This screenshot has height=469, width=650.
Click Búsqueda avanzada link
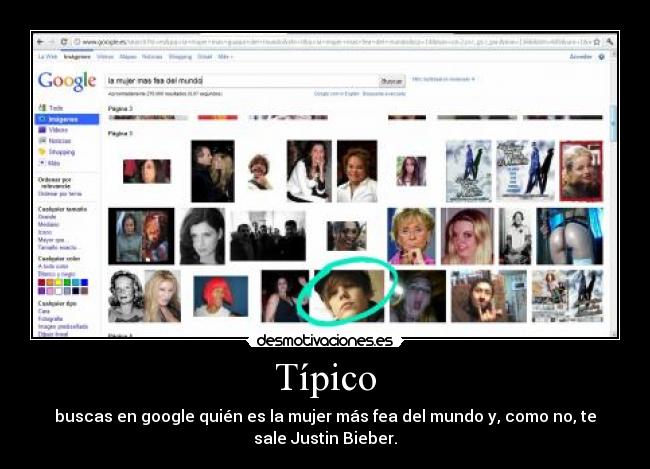click(384, 94)
